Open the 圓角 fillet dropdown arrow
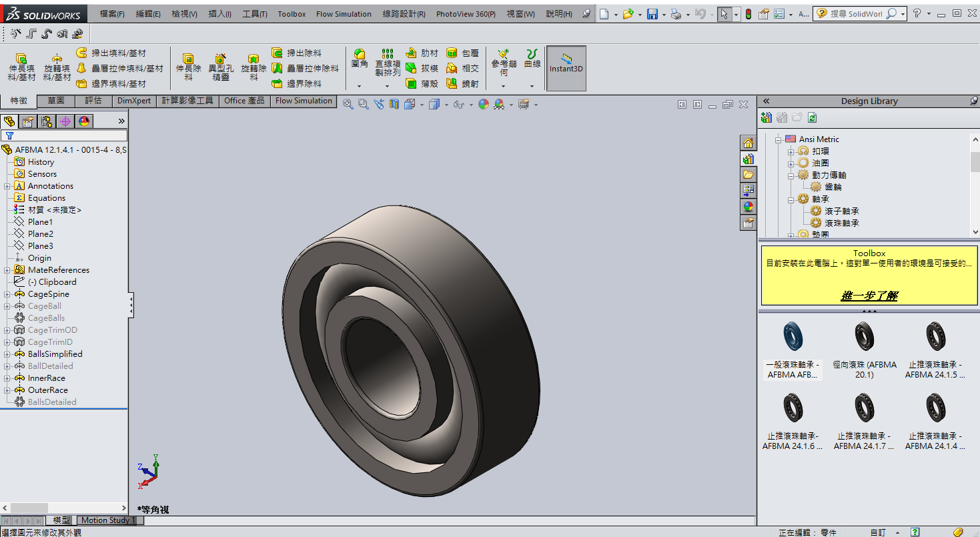Viewport: 980px width, 537px height. coord(359,86)
